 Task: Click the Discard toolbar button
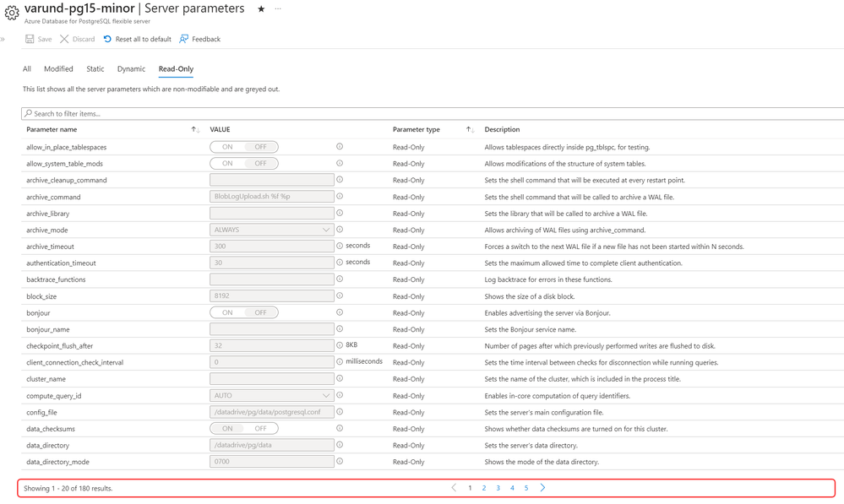point(78,40)
